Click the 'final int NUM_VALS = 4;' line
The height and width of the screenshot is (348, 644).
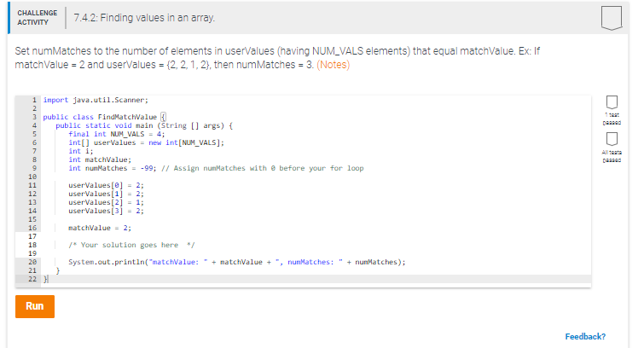pos(117,135)
